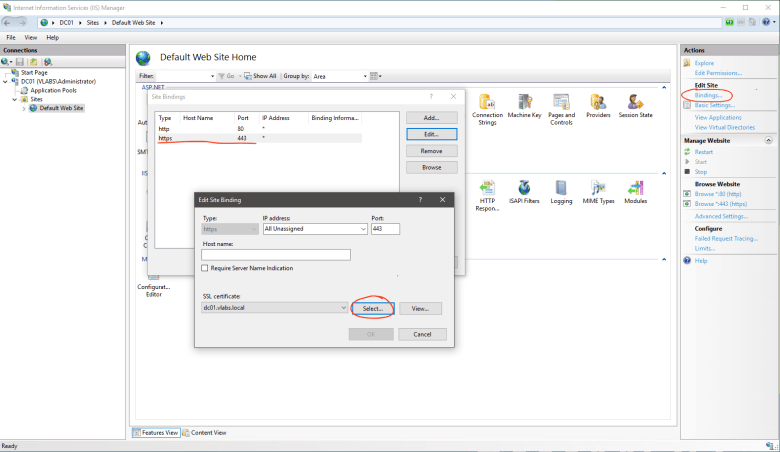
Task: Click the Edit... button in Site Bindings
Action: point(432,134)
